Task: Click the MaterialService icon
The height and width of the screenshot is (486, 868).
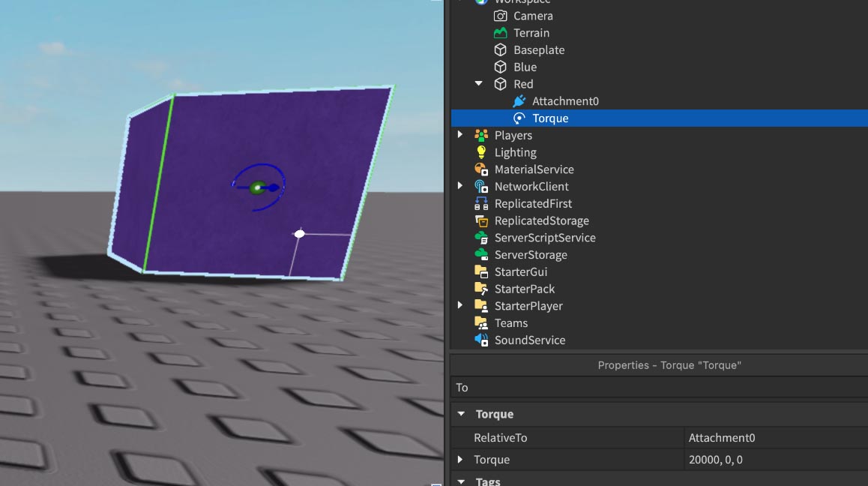Action: (x=481, y=169)
